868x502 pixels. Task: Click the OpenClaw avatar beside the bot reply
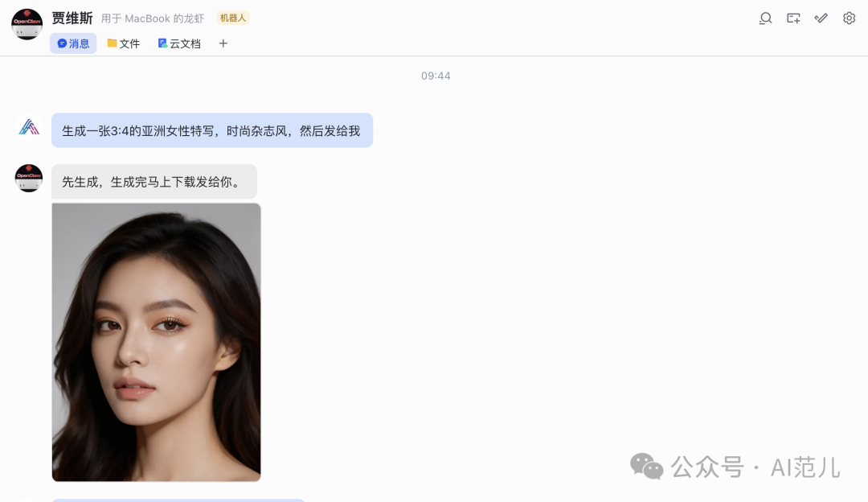coord(29,179)
